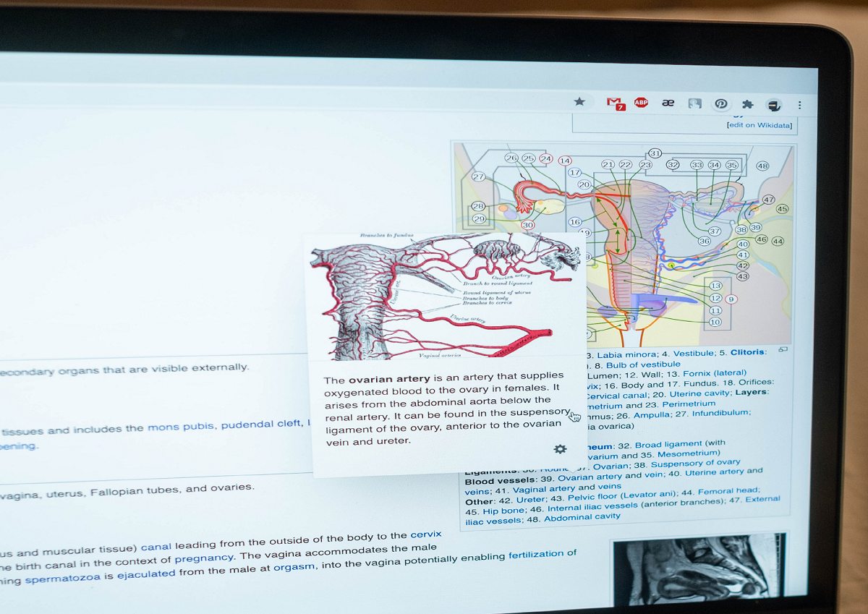Follow the 'mons pubis' link
The height and width of the screenshot is (614, 868).
[x=181, y=427]
